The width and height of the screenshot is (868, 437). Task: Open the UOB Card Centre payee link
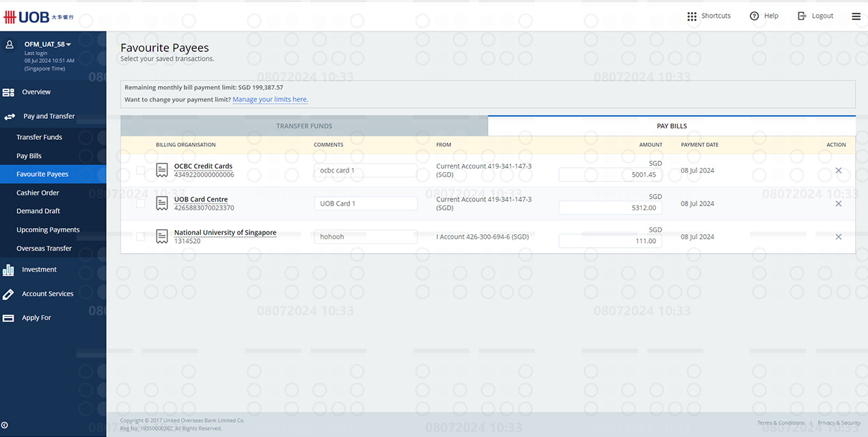201,200
